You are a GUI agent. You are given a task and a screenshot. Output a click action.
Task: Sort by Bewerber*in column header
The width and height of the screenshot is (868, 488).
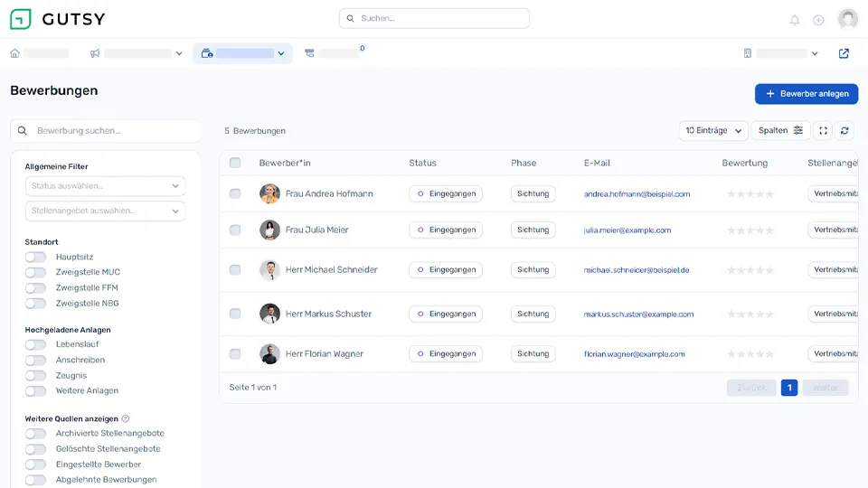coord(285,163)
